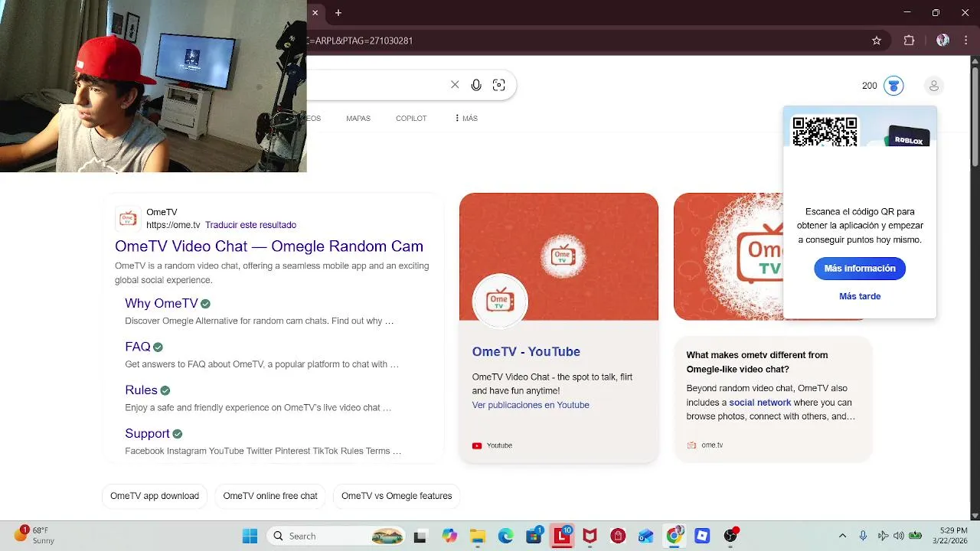
Task: Open the MÁS dropdown in the search tabs
Action: pyautogui.click(x=465, y=119)
